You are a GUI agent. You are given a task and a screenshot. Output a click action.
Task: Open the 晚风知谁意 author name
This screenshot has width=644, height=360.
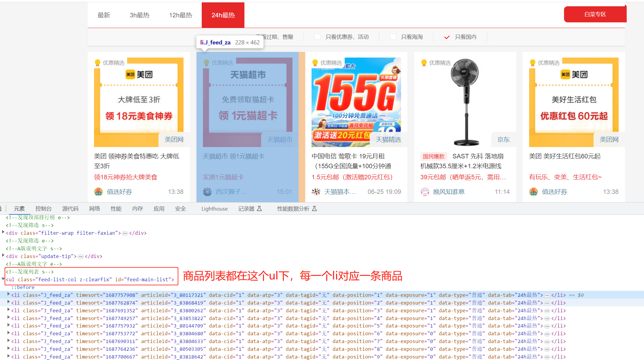point(449,192)
